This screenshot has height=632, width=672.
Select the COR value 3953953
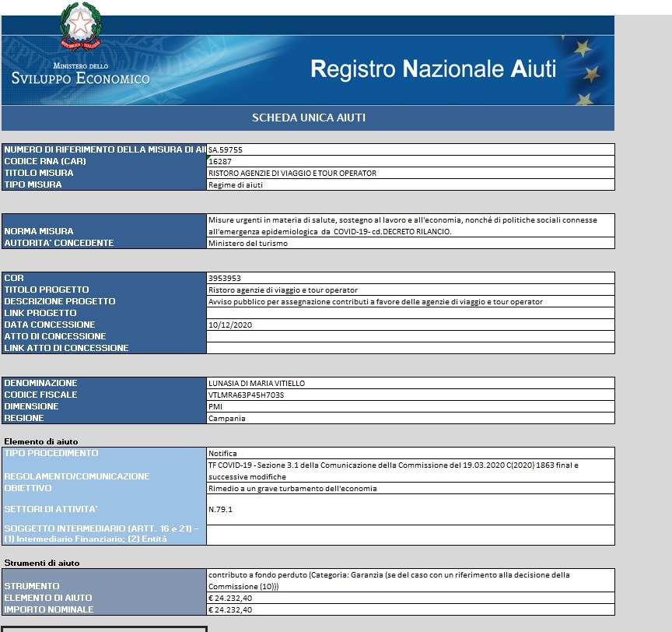pyautogui.click(x=411, y=278)
